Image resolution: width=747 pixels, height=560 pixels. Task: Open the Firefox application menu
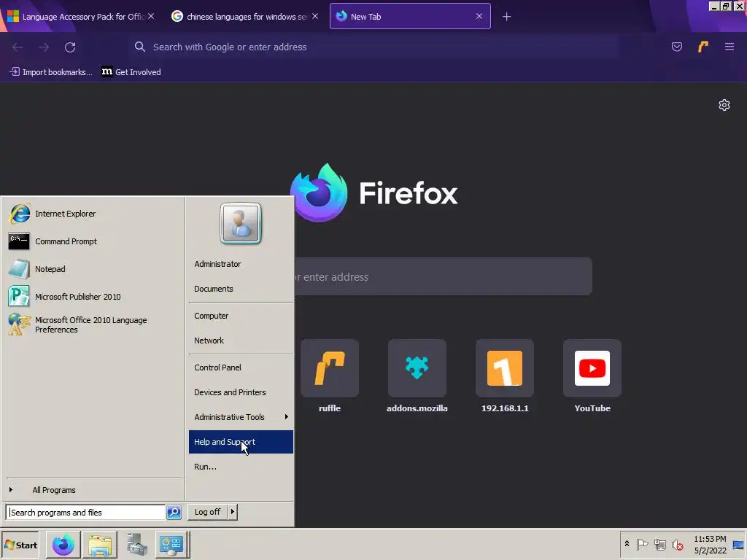pos(729,47)
